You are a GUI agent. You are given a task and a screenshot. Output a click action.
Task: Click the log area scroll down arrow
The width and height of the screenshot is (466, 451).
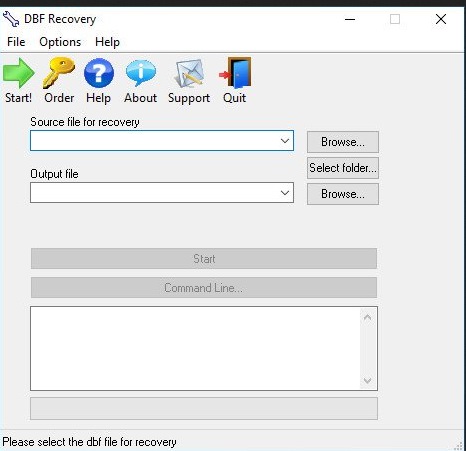point(368,380)
